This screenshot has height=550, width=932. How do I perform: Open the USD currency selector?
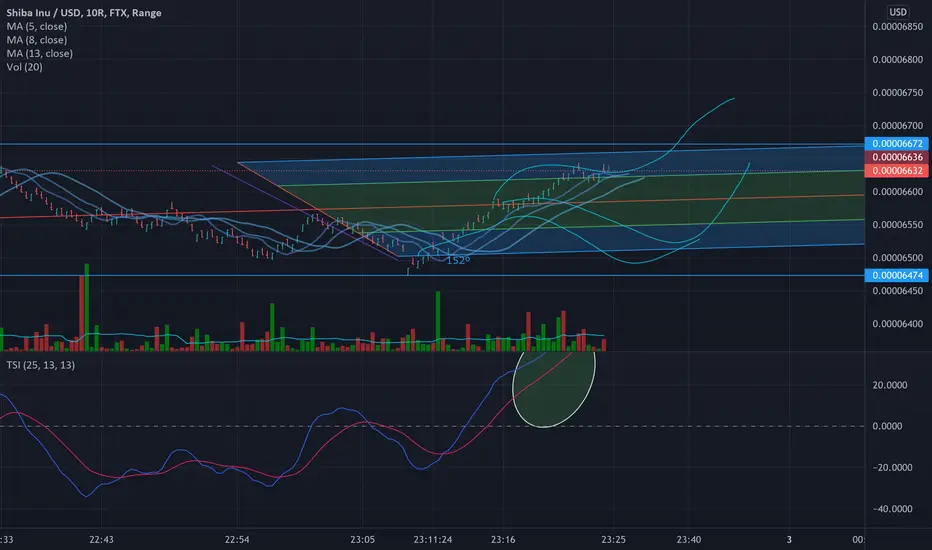(898, 12)
